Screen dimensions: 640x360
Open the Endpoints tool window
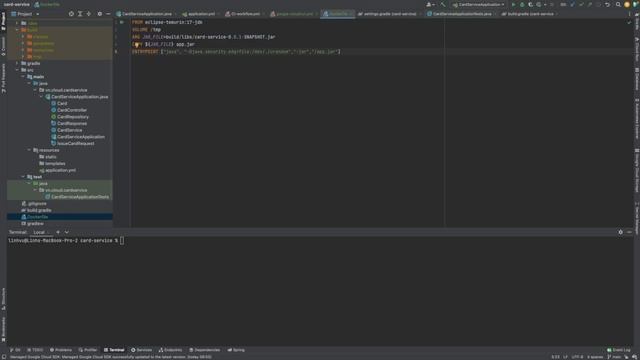pyautogui.click(x=170, y=350)
